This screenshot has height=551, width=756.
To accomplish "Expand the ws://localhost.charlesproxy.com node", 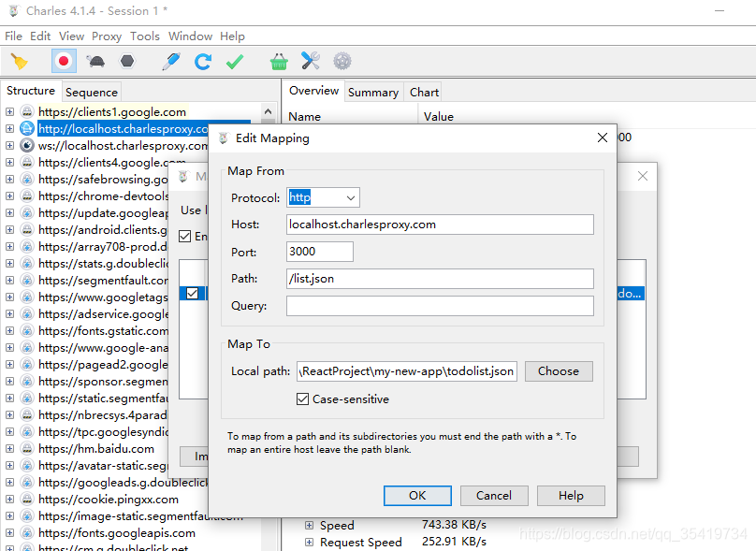I will click(x=9, y=146).
